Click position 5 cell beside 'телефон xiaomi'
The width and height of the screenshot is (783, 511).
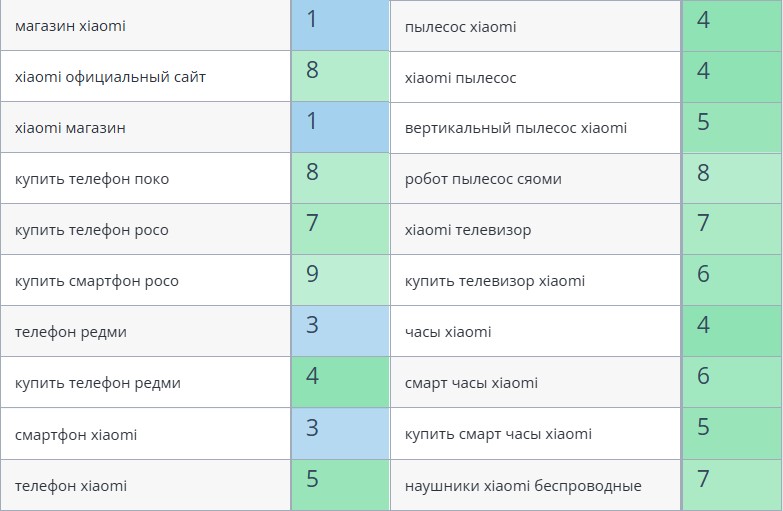point(340,485)
